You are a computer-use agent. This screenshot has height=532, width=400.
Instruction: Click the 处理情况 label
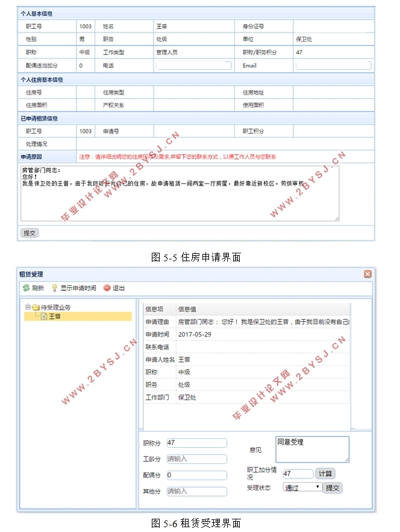click(37, 144)
